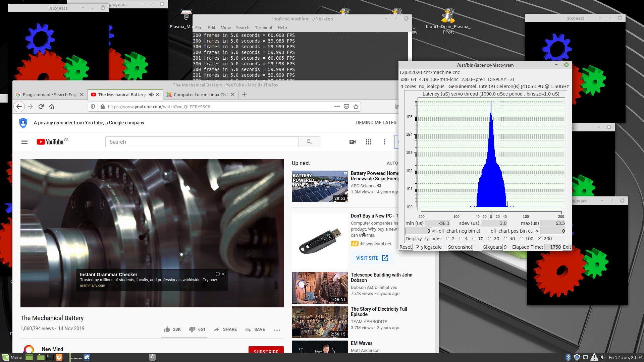644x362 pixels.
Task: Open a new Firefox tab
Action: (244, 94)
